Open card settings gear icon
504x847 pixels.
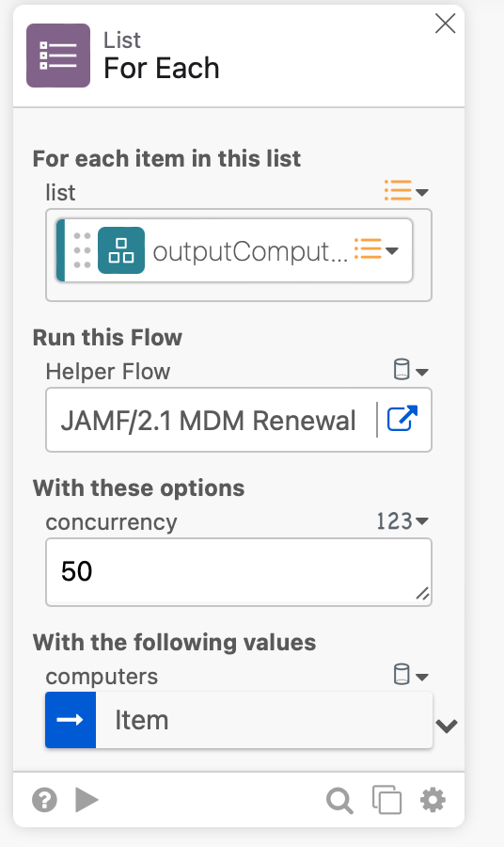(x=433, y=799)
